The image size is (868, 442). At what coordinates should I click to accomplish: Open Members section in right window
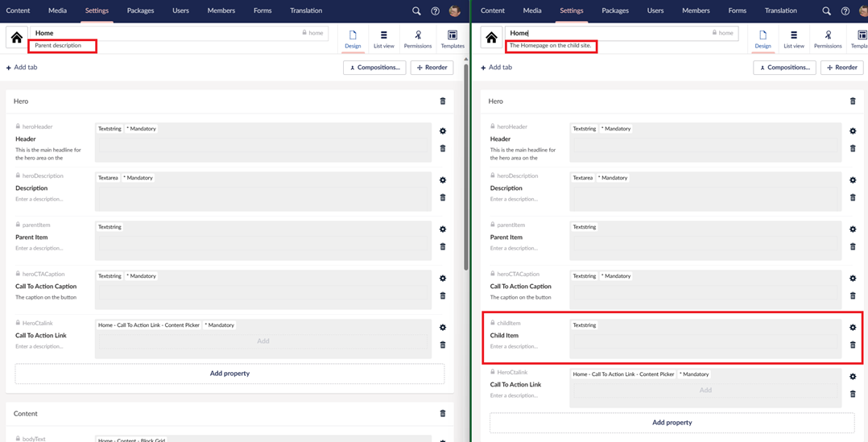tap(696, 10)
